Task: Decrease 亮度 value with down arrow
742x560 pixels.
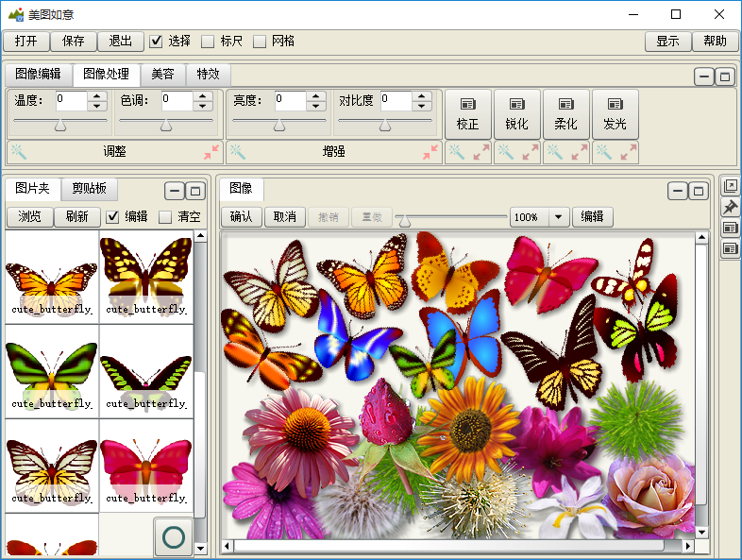Action: click(316, 106)
